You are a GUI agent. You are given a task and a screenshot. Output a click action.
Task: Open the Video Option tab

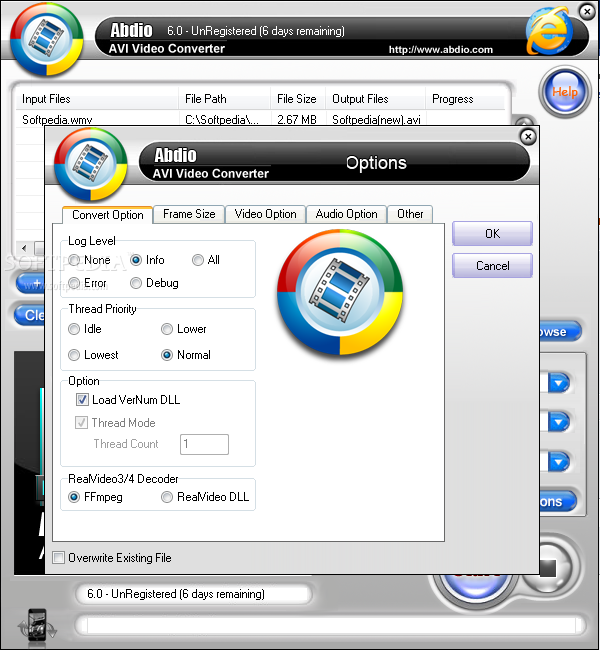coord(265,214)
